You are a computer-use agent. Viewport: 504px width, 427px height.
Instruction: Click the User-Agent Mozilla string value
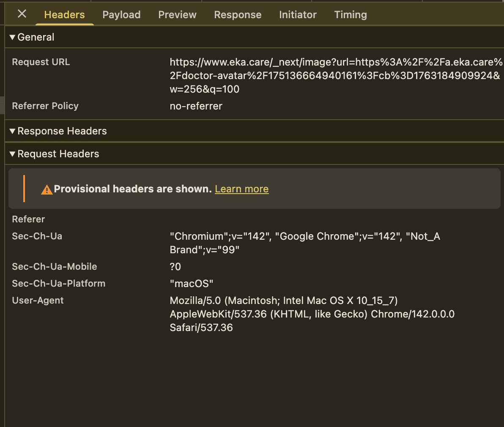[312, 314]
